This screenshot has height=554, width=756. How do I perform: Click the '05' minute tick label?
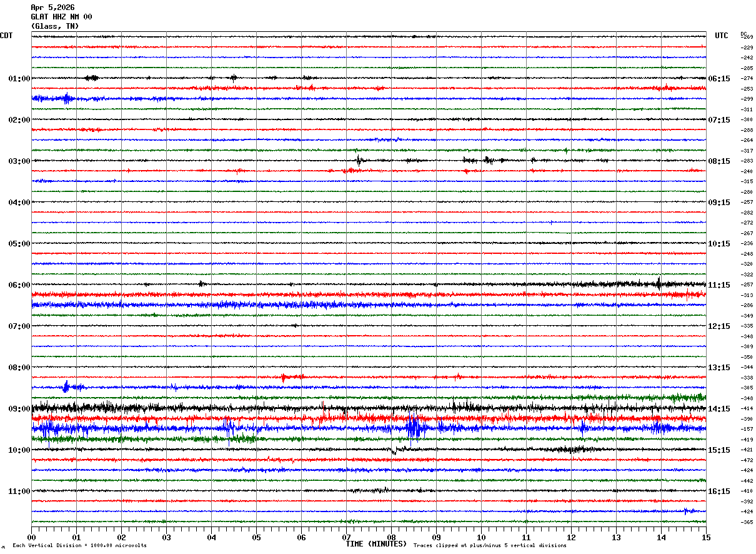point(256,537)
